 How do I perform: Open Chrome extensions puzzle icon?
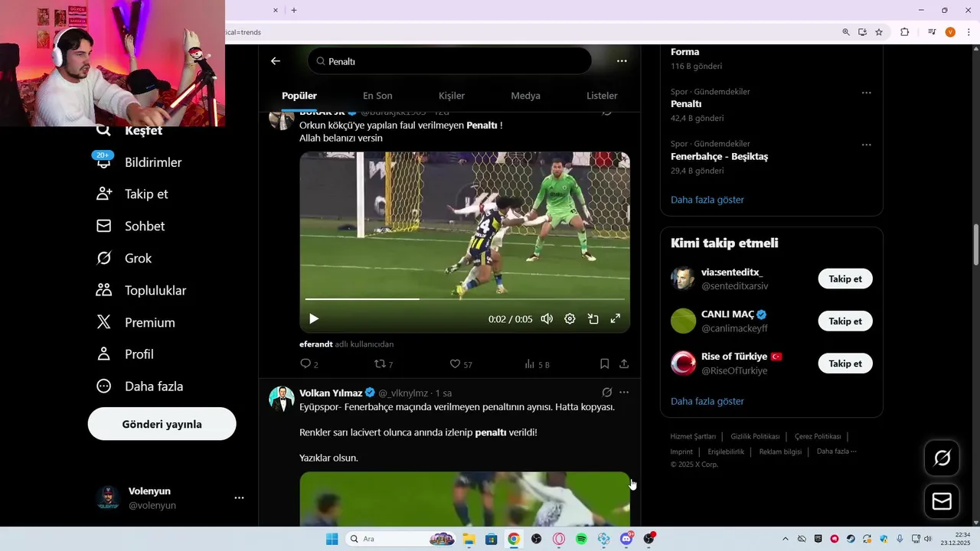point(905,32)
